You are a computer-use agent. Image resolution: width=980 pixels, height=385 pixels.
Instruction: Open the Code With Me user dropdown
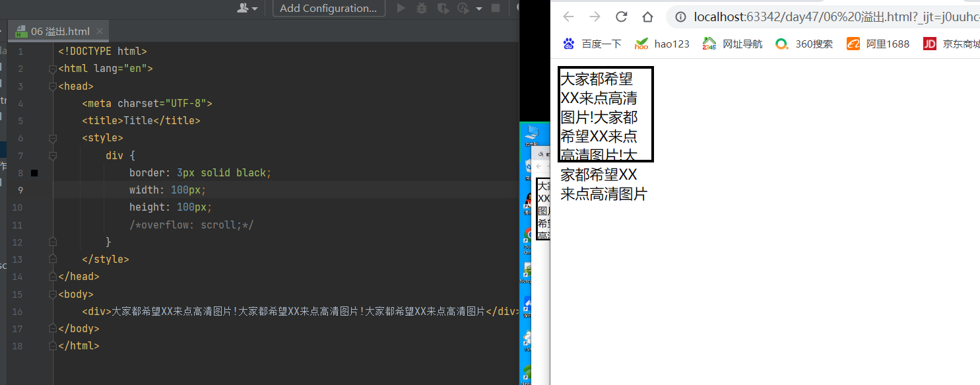(247, 8)
